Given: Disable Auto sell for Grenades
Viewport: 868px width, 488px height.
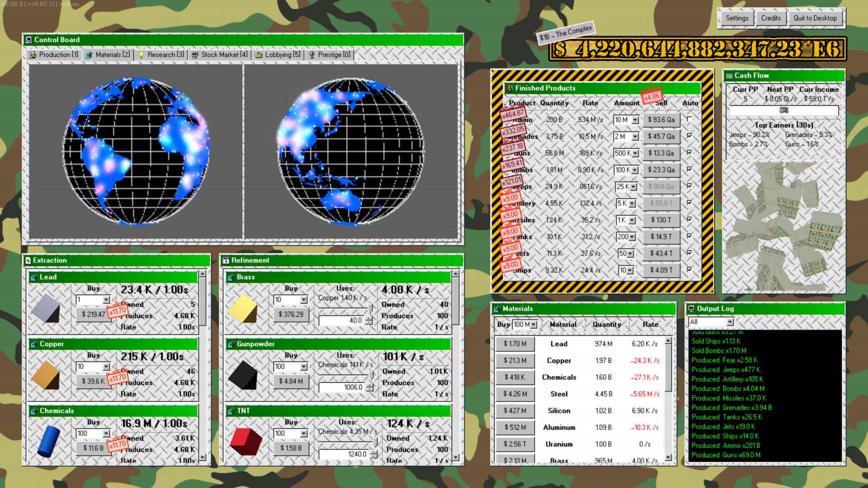Looking at the screenshot, I should tap(690, 136).
